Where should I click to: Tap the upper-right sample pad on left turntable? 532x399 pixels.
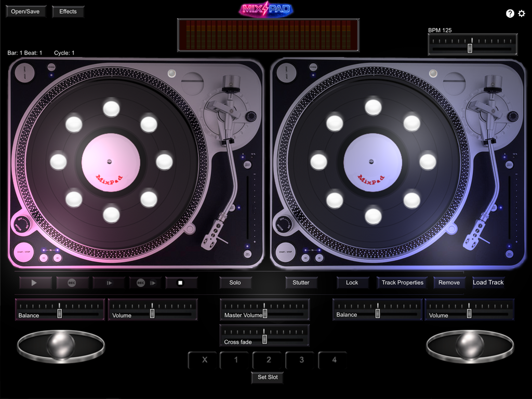[149, 124]
